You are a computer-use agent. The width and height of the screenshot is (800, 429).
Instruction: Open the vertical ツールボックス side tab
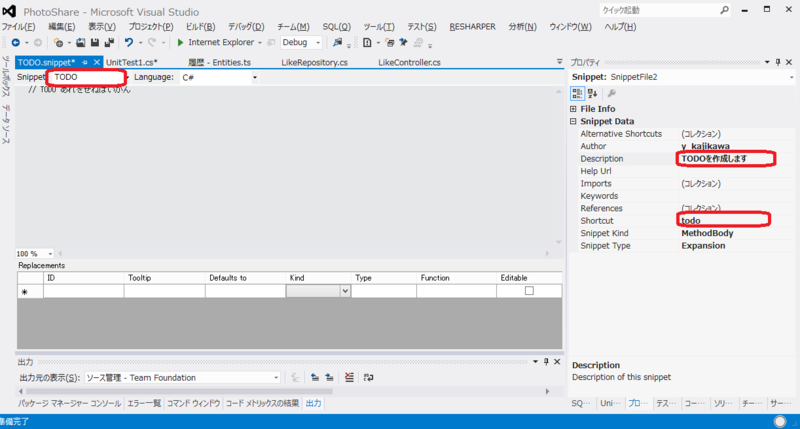click(6, 77)
